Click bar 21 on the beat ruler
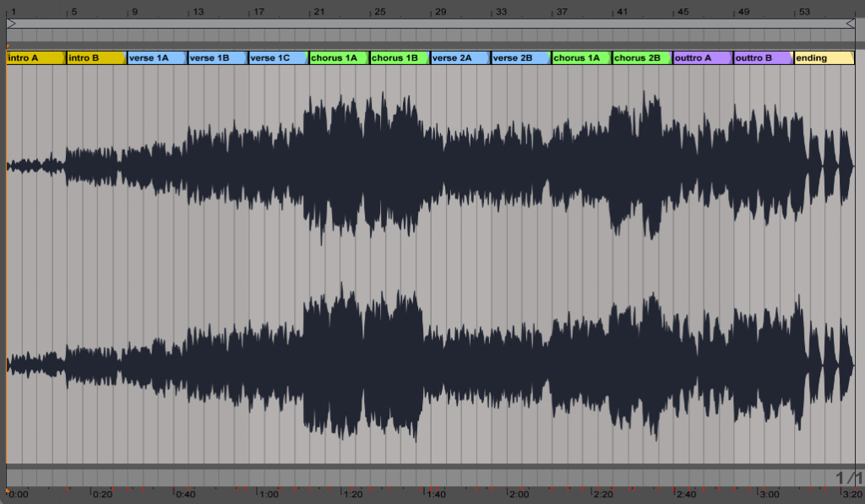This screenshot has height=504, width=865. point(318,12)
